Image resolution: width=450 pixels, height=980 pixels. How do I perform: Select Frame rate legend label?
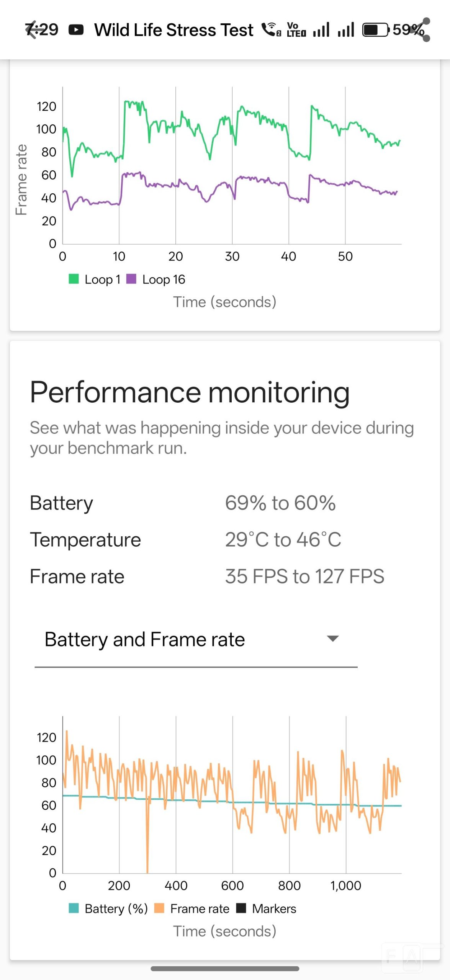(200, 908)
